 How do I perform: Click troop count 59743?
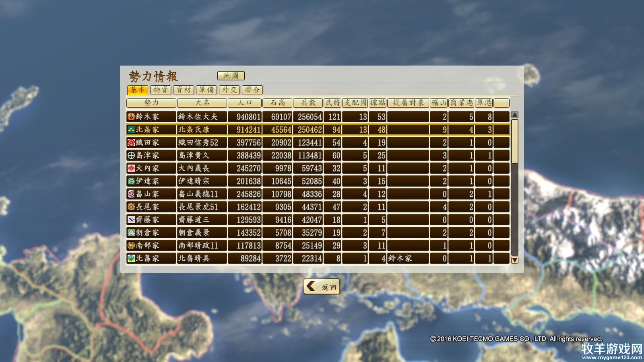point(312,168)
